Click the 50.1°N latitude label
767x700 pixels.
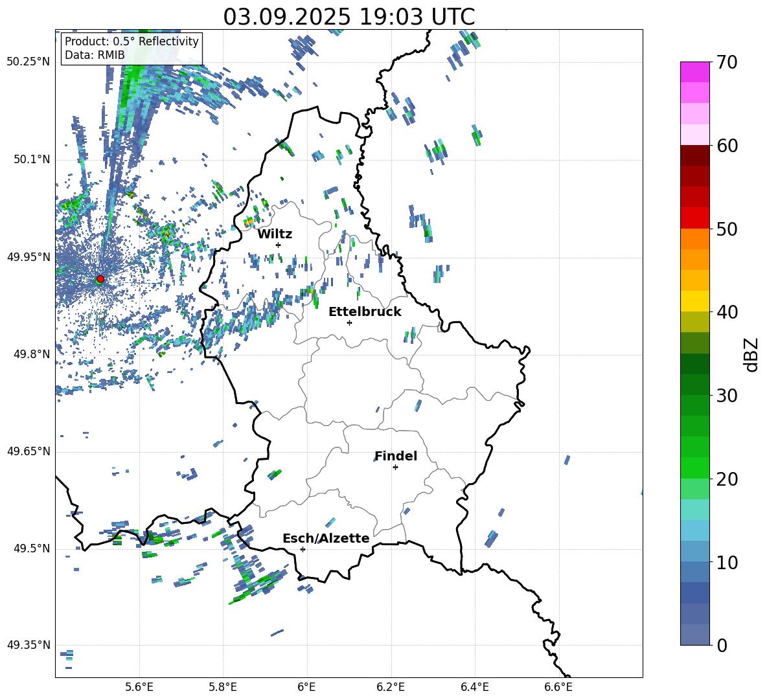pos(32,159)
